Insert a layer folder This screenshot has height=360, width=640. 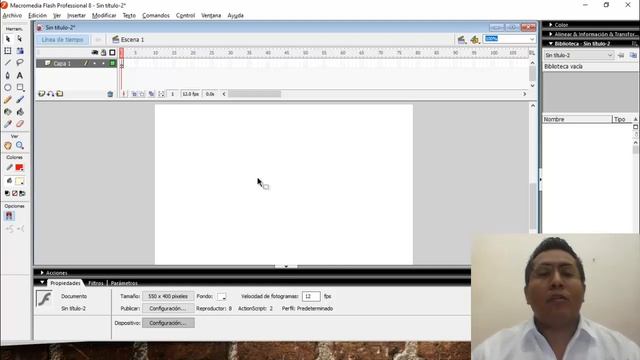pos(60,94)
